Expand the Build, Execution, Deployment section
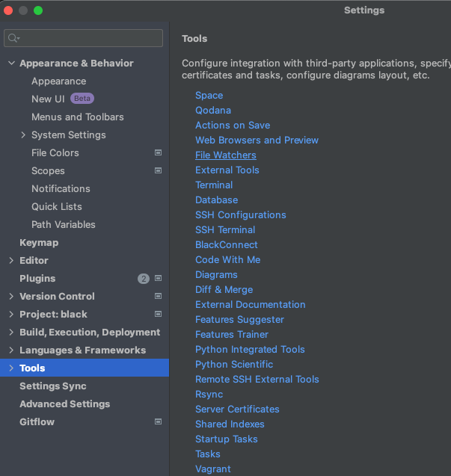 (11, 332)
